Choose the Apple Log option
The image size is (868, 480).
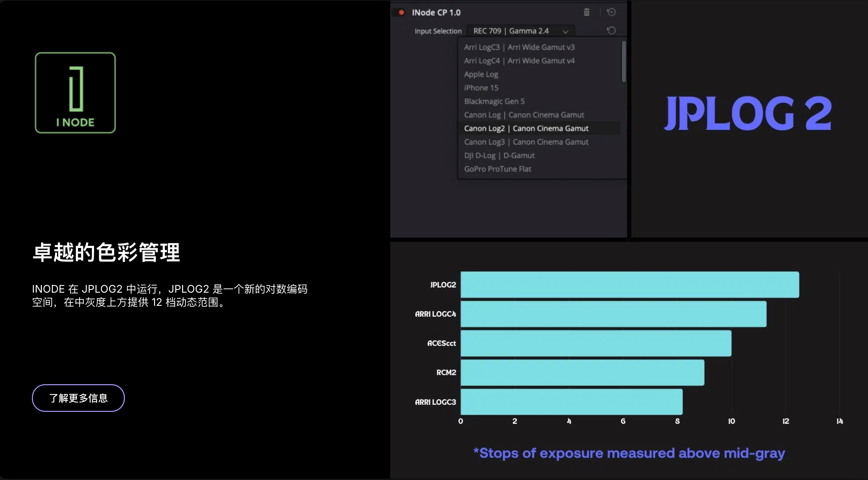point(481,74)
